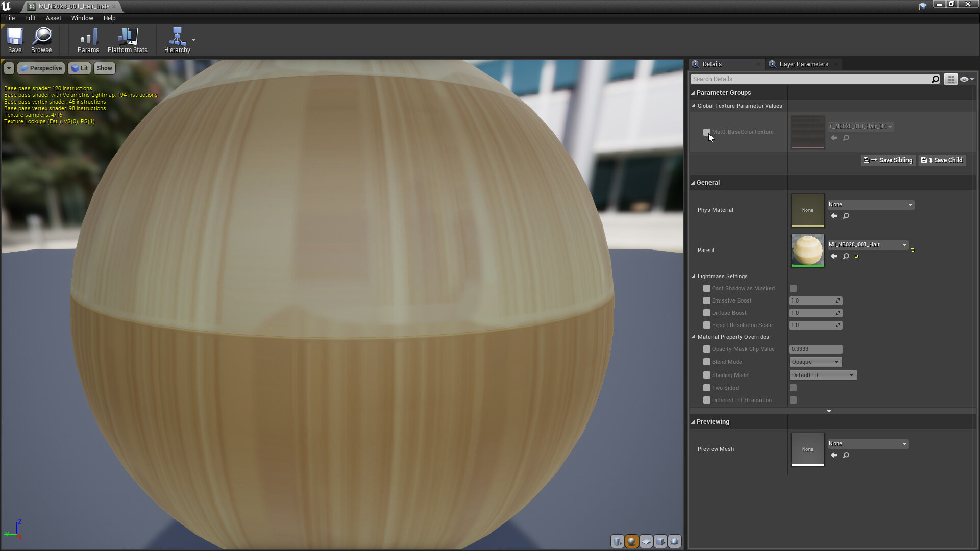
Task: Open the File menu
Action: (x=10, y=18)
